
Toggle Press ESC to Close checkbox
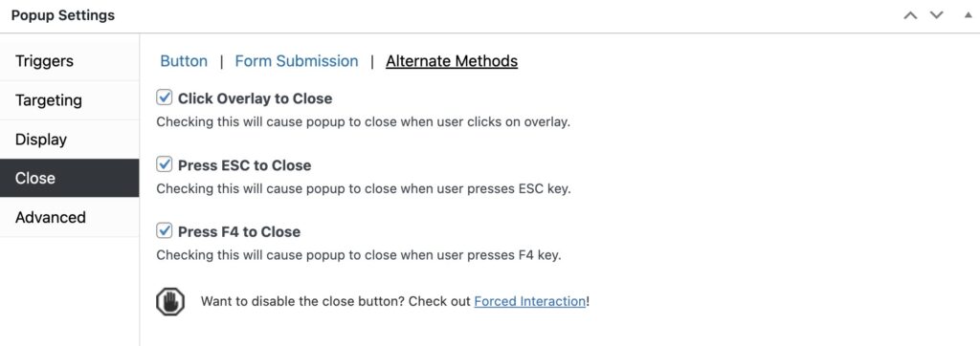(165, 164)
